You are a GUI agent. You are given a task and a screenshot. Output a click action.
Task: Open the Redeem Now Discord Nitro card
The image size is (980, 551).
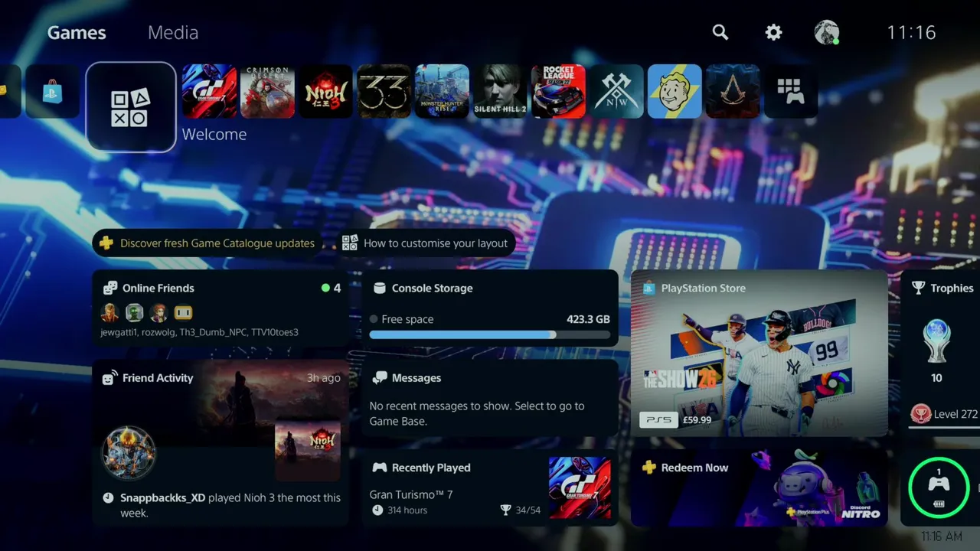click(759, 488)
